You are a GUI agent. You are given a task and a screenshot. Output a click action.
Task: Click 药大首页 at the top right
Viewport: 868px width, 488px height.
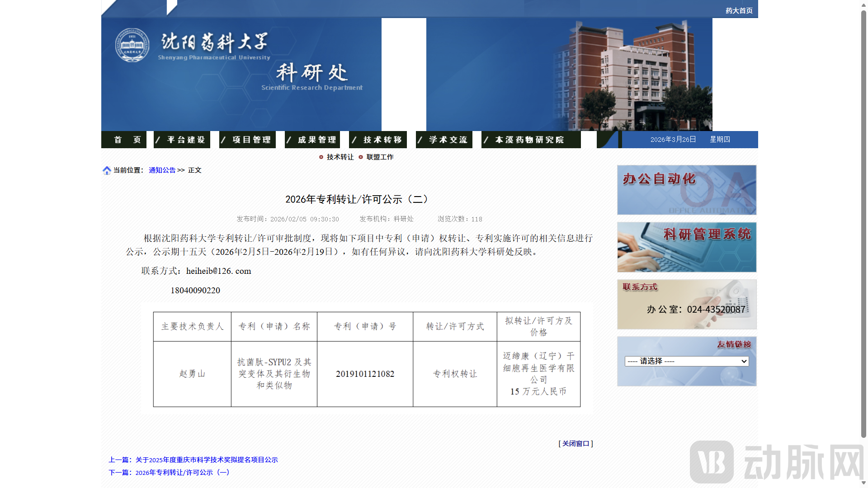click(739, 9)
